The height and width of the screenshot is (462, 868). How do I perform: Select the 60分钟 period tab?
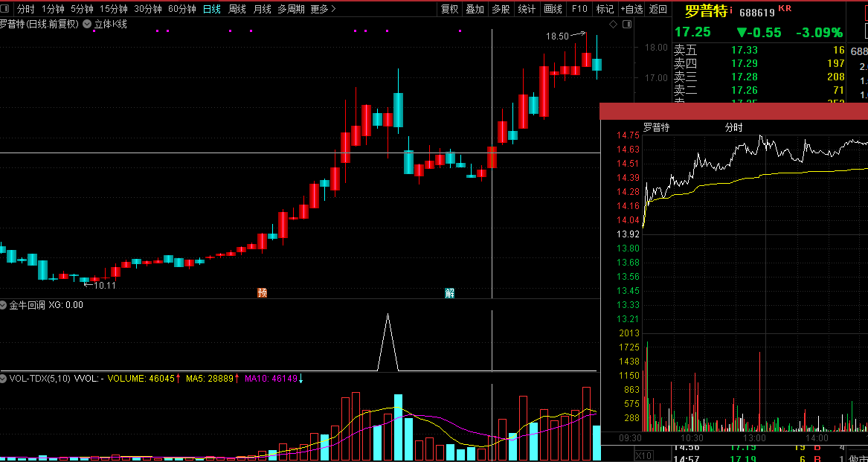click(181, 9)
